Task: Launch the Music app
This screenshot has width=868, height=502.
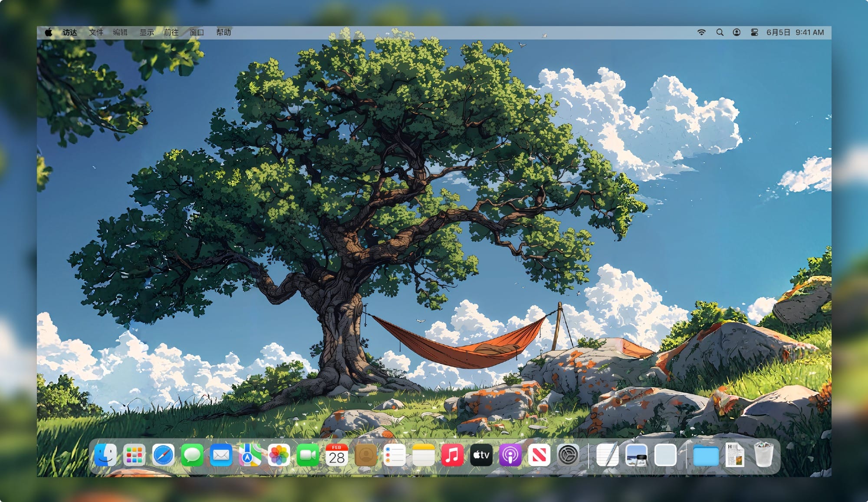Action: (452, 456)
